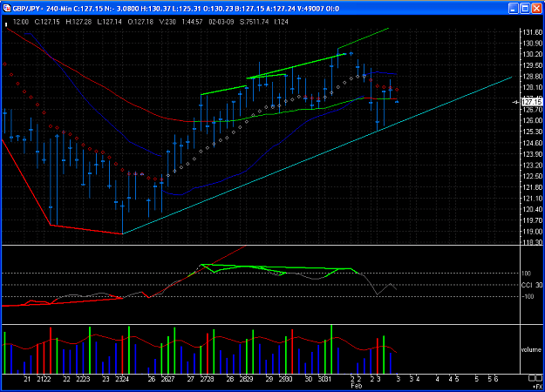Click the Feb month label on time axis

(357, 386)
